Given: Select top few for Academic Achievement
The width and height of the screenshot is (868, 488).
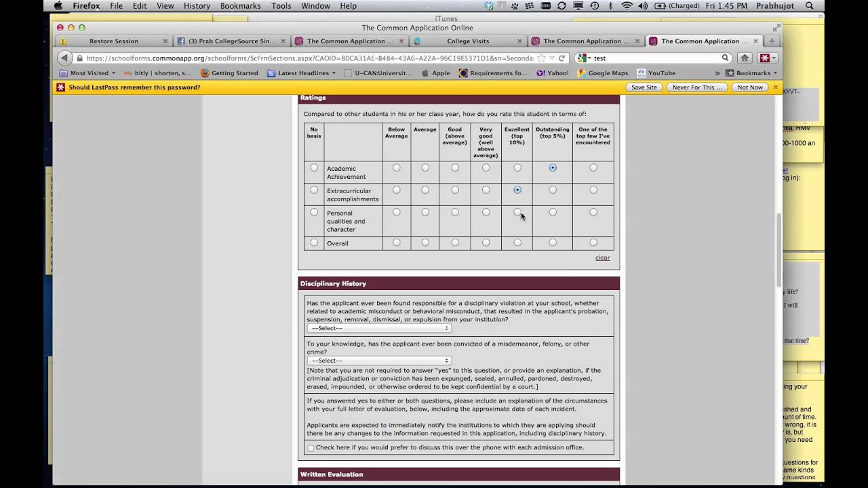Looking at the screenshot, I should pos(593,168).
